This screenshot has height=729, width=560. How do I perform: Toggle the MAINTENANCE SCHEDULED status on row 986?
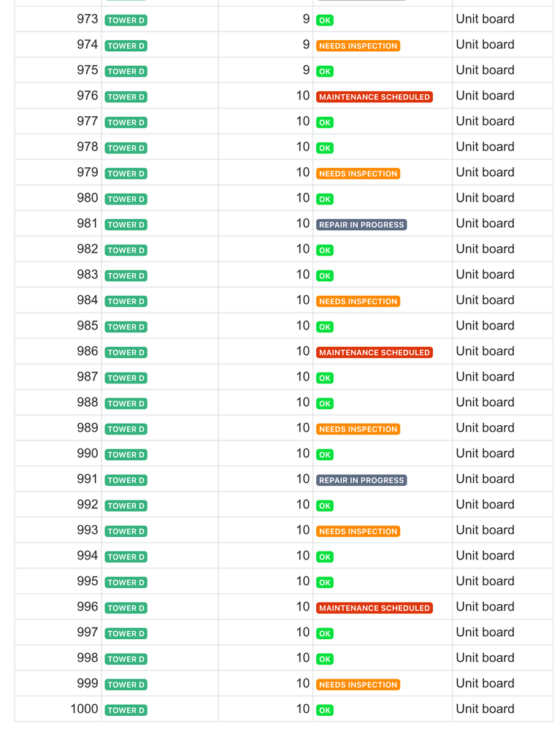click(x=374, y=352)
